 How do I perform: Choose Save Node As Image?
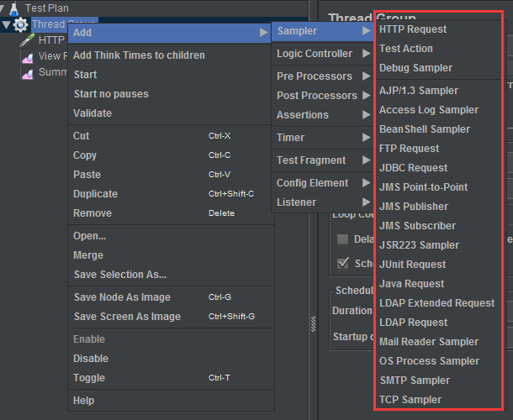coord(122,297)
